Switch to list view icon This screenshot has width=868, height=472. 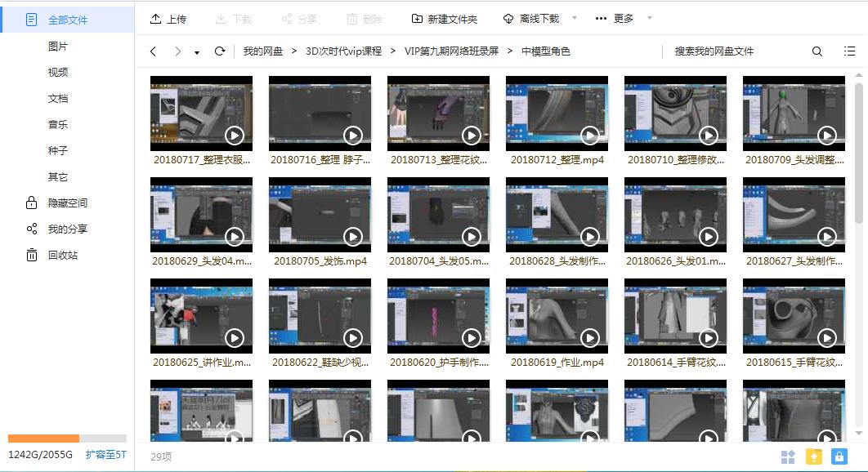pyautogui.click(x=849, y=51)
